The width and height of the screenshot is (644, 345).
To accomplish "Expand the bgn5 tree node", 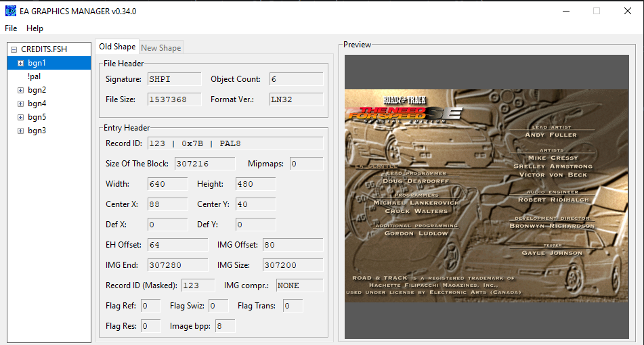I will coord(20,117).
